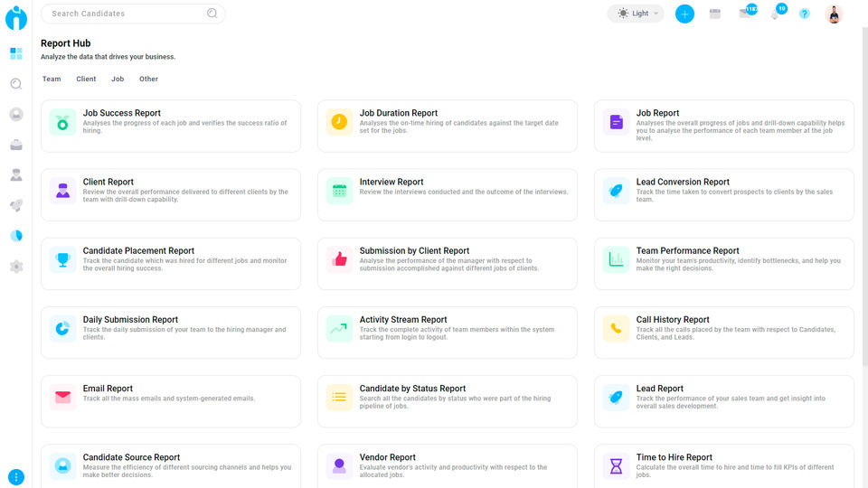Click the Job Duration Report clock icon
868x488 pixels.
pyautogui.click(x=339, y=122)
